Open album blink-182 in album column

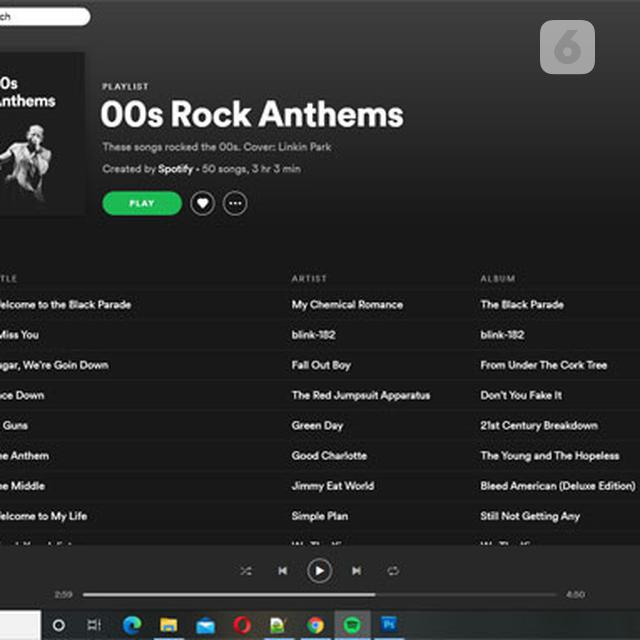point(502,335)
